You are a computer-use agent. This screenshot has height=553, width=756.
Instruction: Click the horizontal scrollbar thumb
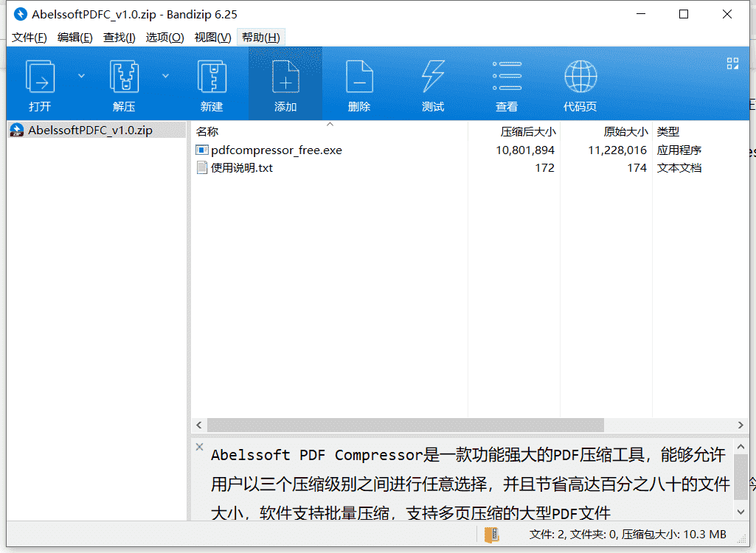406,425
